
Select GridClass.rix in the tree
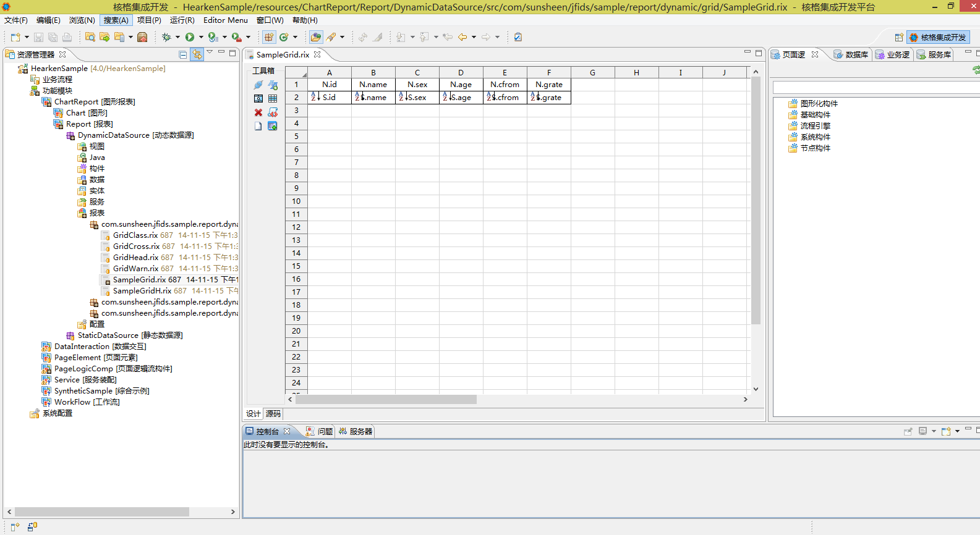coord(135,235)
